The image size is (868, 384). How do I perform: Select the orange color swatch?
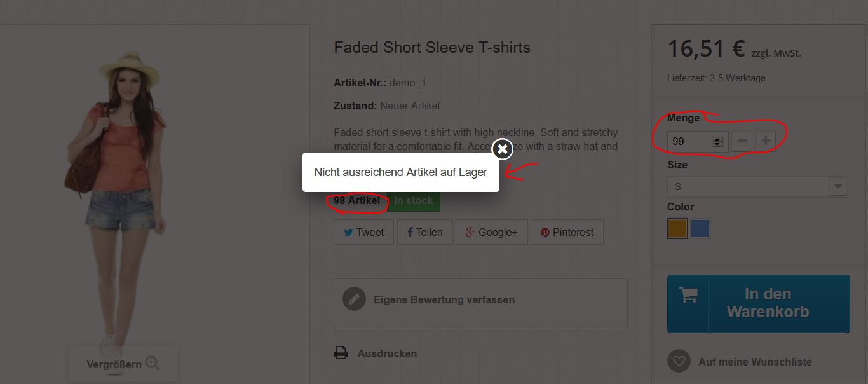677,228
